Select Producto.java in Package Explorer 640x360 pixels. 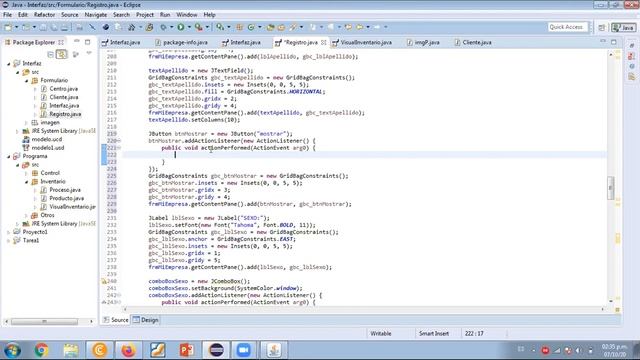[67, 198]
